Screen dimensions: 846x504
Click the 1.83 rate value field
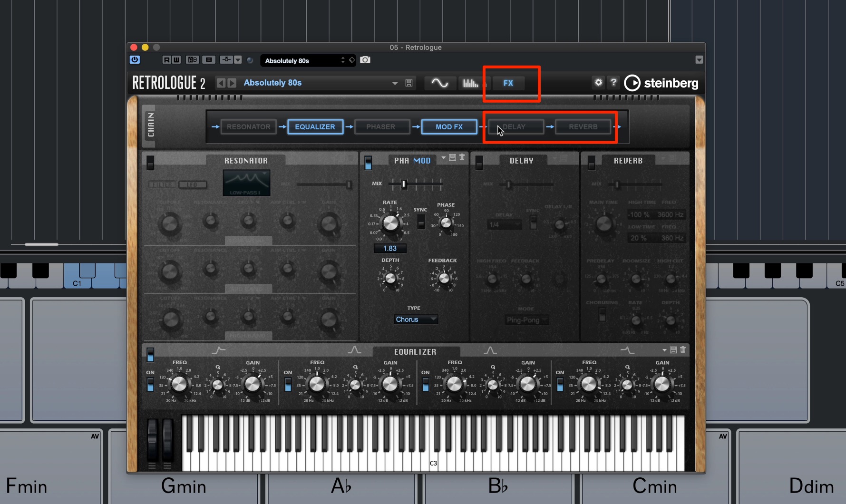(390, 248)
